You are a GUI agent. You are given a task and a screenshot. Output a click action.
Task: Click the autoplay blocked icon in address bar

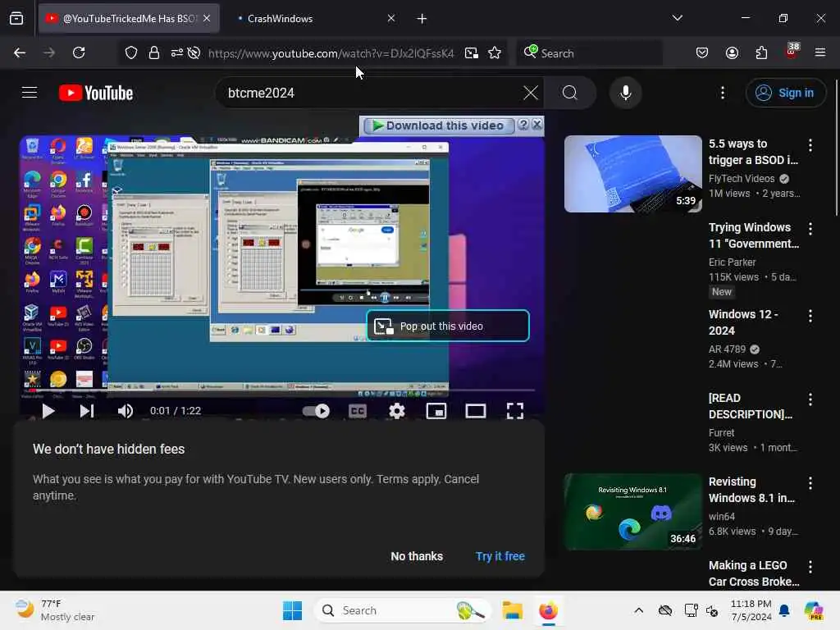point(194,52)
